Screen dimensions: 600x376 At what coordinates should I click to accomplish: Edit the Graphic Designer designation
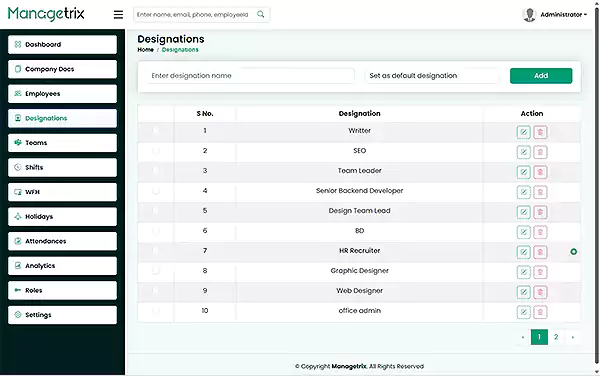523,272
